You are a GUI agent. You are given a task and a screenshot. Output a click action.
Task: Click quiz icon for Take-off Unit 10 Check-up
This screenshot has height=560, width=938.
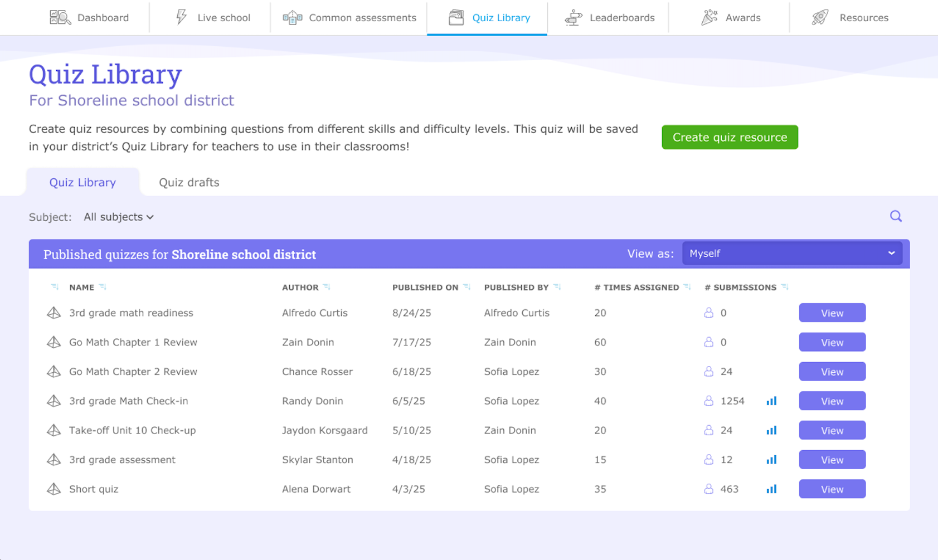click(x=54, y=430)
